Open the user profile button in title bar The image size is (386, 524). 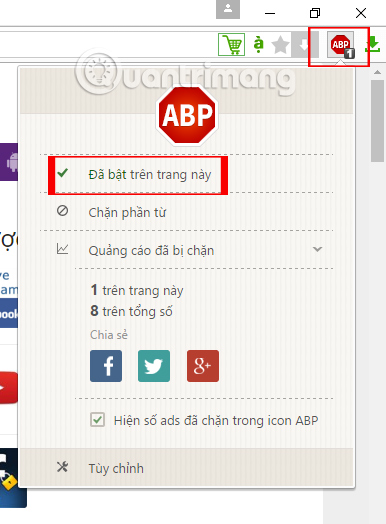(228, 10)
